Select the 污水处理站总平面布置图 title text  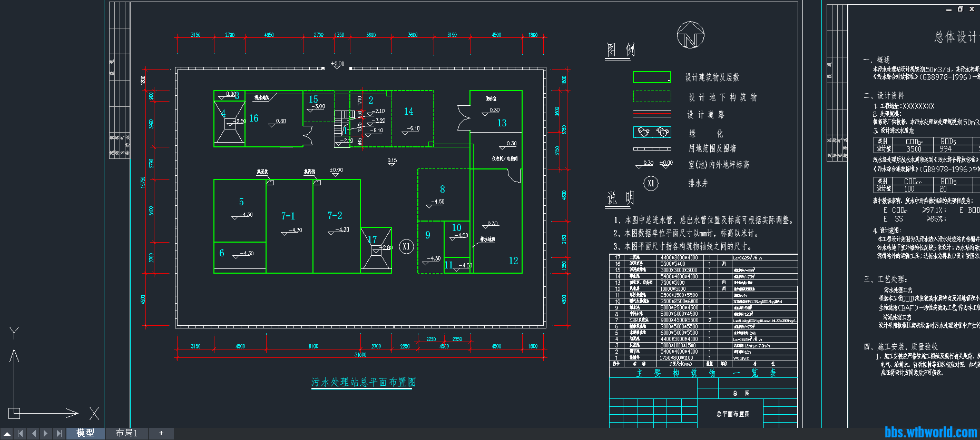pyautogui.click(x=363, y=382)
